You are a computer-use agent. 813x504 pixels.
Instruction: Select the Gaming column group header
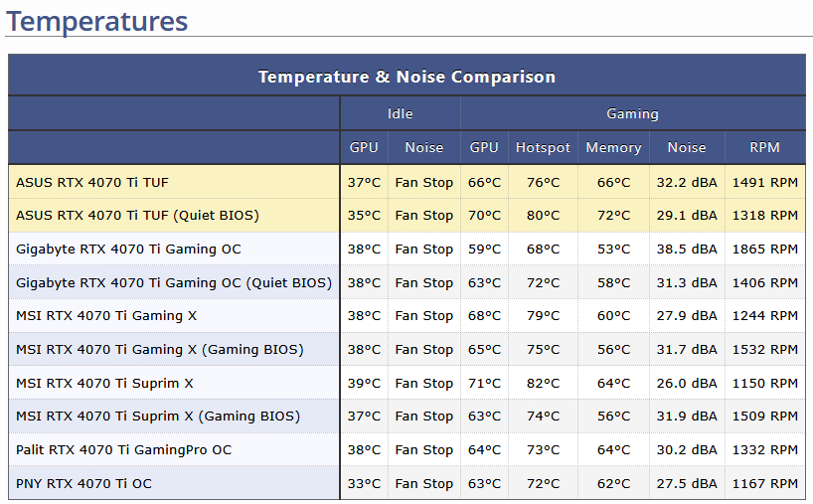pos(632,113)
